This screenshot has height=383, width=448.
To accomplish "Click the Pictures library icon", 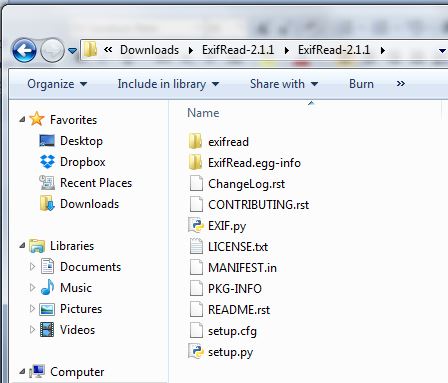I will pos(47,309).
